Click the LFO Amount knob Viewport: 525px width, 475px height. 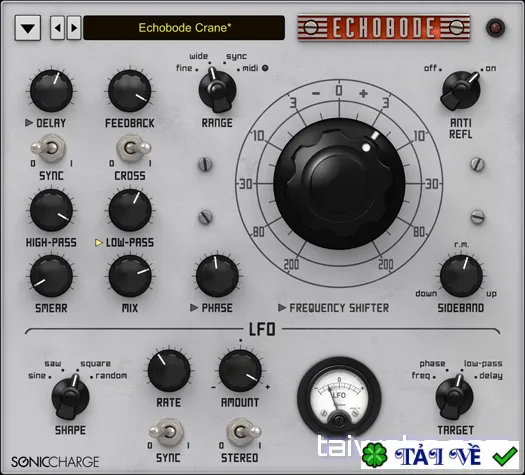pos(240,371)
